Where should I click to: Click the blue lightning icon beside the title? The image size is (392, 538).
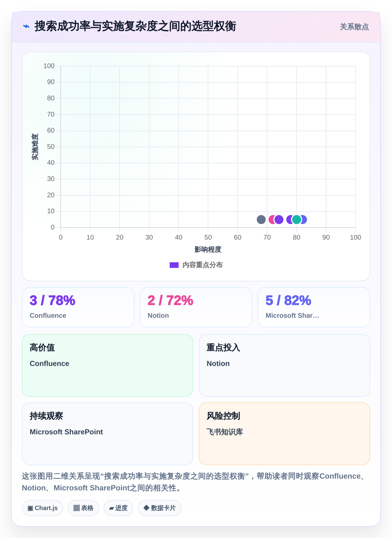[x=26, y=27]
